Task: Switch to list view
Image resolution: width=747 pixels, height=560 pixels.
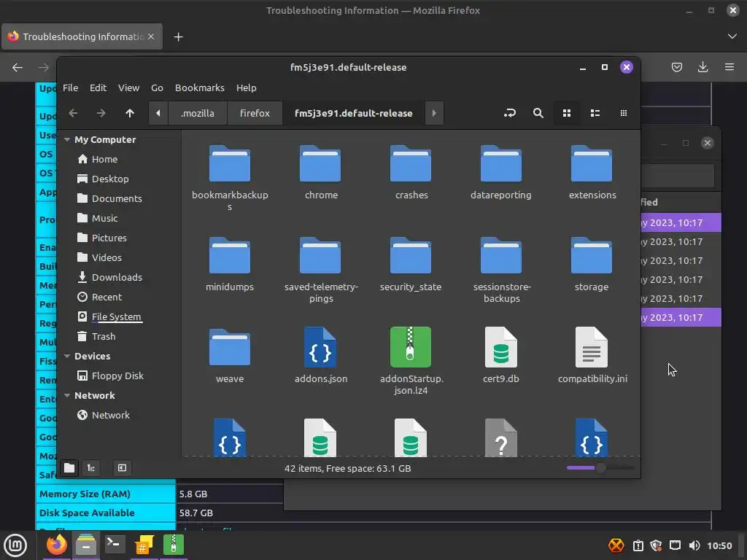Action: pos(595,113)
